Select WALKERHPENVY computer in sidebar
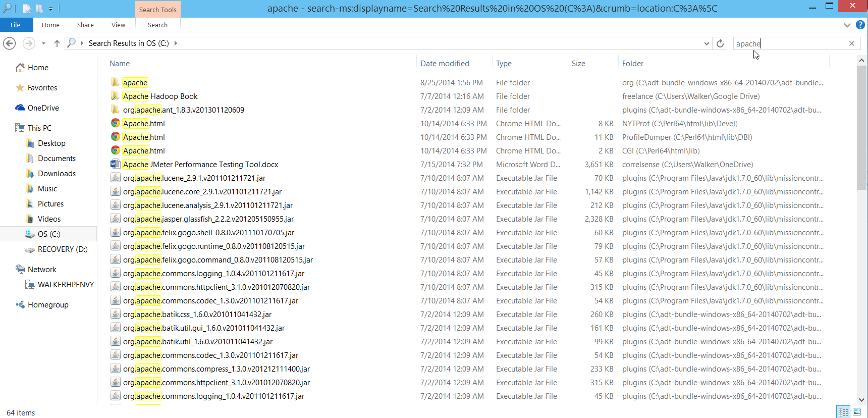Viewport: 868px width, 418px height. 66,285
